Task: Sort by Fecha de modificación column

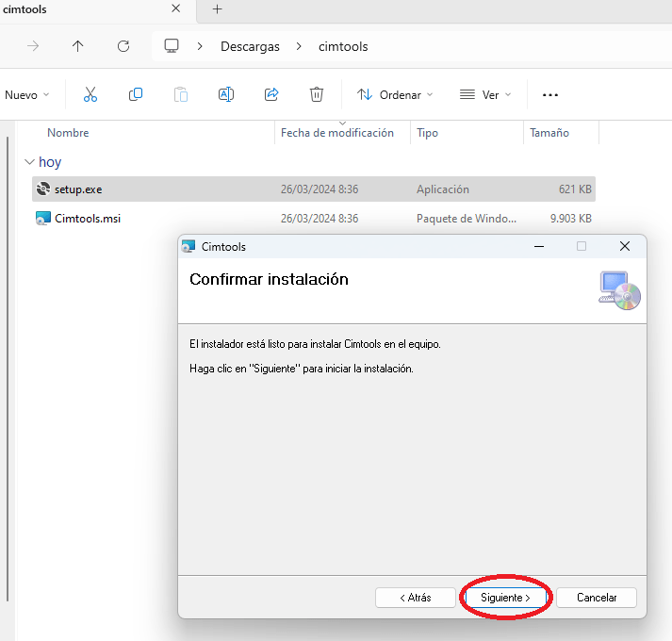Action: (337, 133)
